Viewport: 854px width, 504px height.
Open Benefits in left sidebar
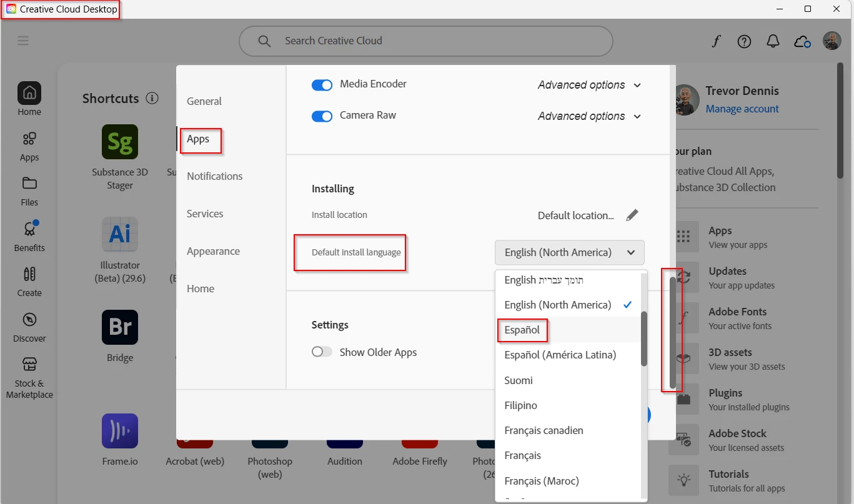[x=29, y=236]
